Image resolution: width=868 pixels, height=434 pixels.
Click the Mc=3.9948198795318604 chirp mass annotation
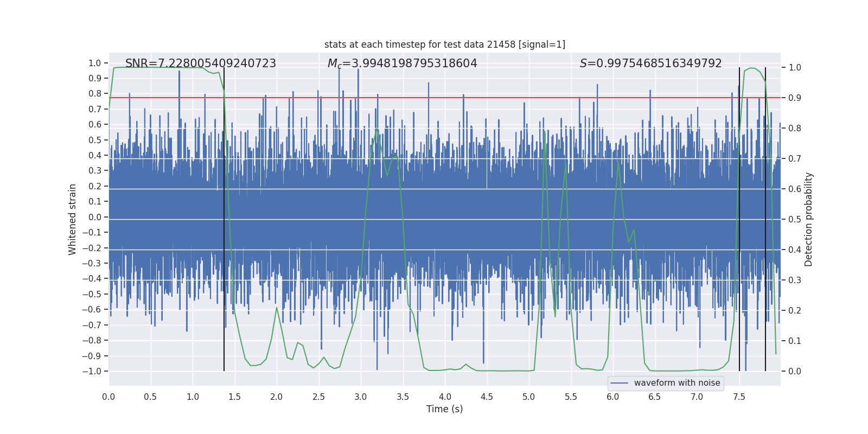click(403, 63)
